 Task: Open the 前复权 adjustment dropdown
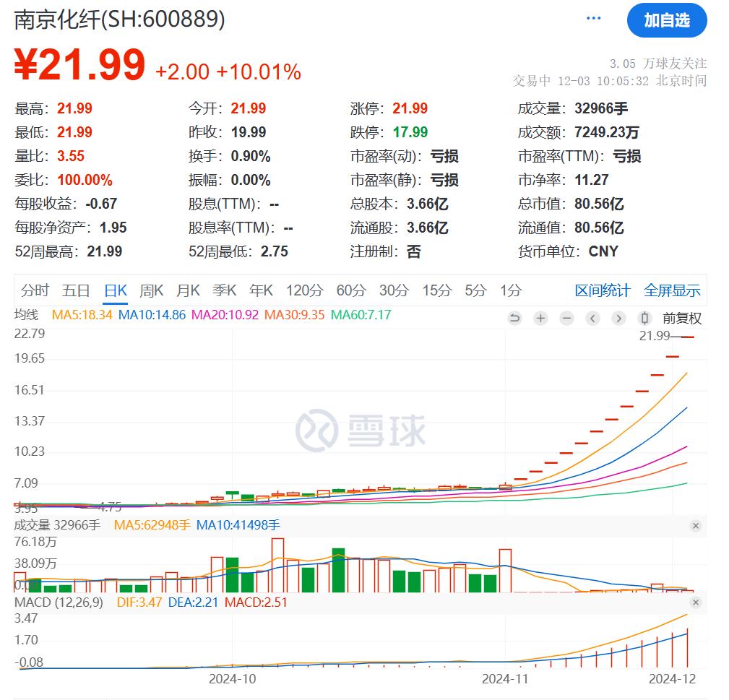[681, 319]
